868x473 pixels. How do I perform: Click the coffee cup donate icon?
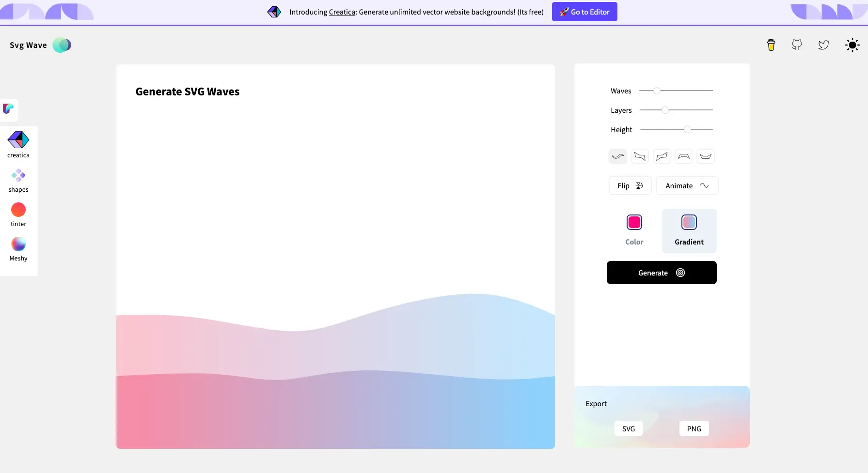(771, 45)
